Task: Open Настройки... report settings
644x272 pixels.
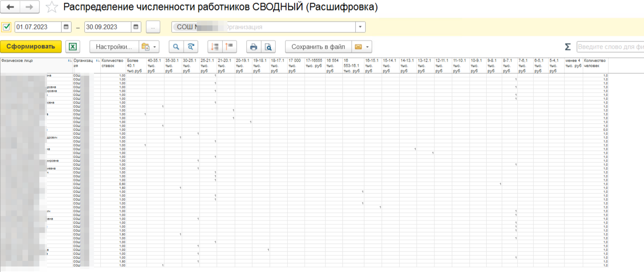Action: tap(114, 47)
